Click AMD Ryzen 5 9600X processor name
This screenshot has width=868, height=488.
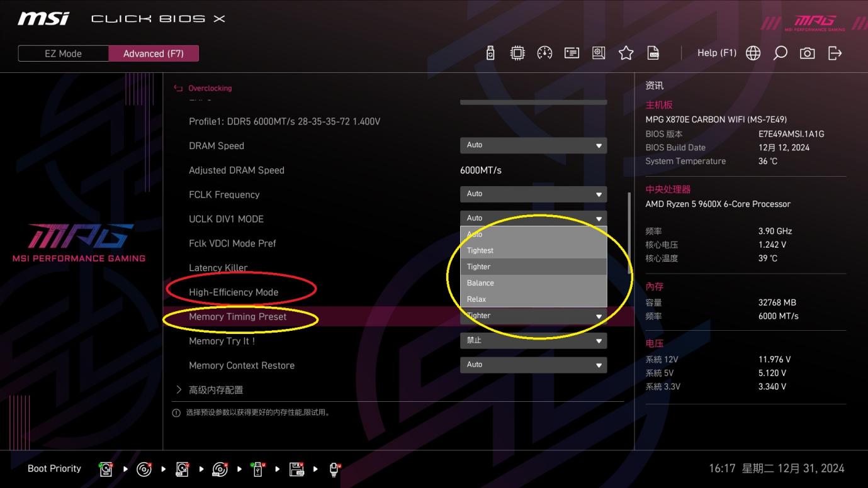(718, 204)
